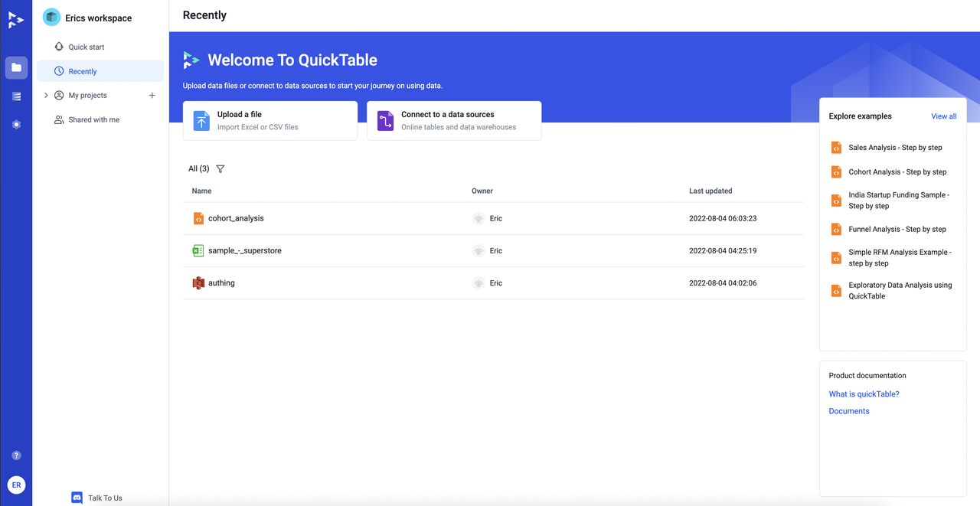
Task: Click the Product documentation heading
Action: (x=867, y=376)
